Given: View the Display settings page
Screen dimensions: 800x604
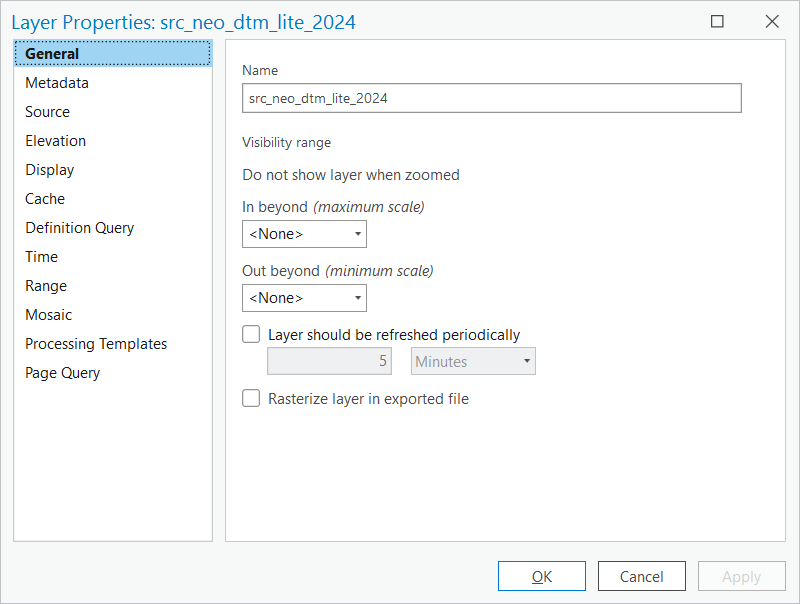Looking at the screenshot, I should pyautogui.click(x=49, y=170).
